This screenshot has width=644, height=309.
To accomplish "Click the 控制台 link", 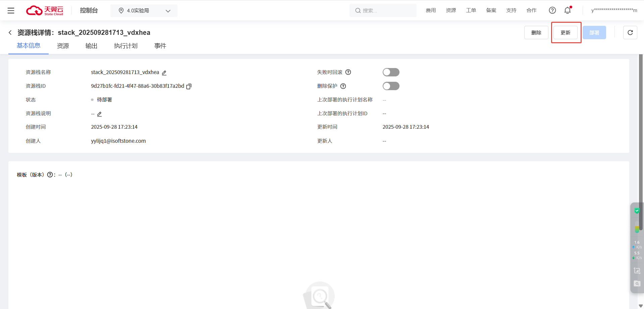I will click(89, 10).
